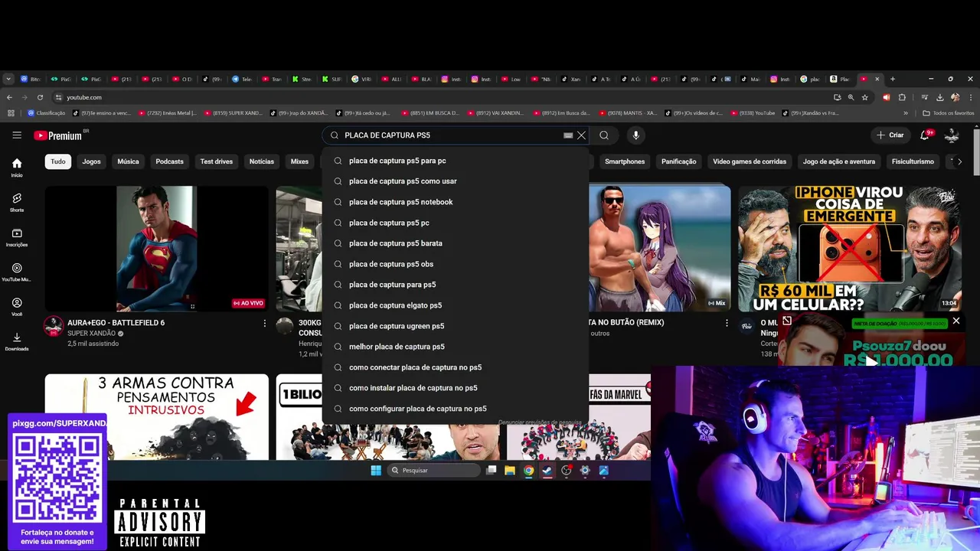Choose suggestion 'como conectar placa de captura no ps5'
The width and height of the screenshot is (980, 551).
point(456,367)
